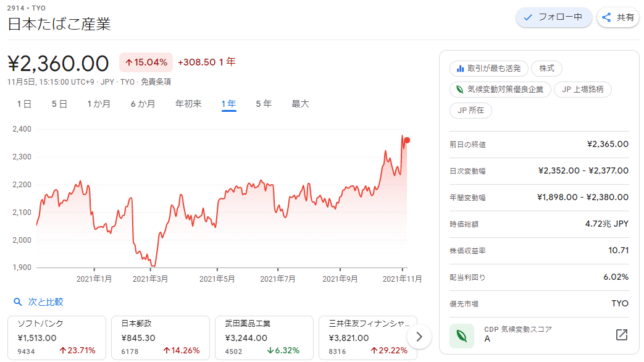Click the 2021年11月 axis label
Image resolution: width=644 pixels, height=362 pixels.
tap(402, 279)
